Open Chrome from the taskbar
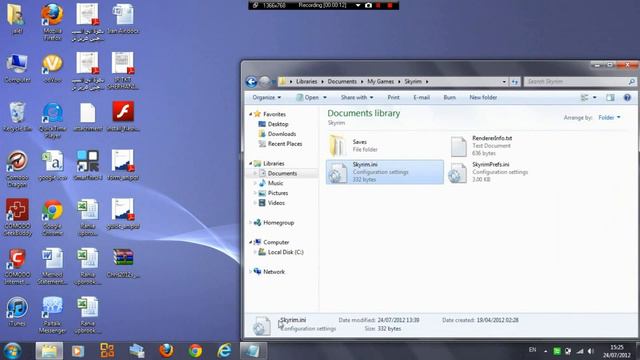This screenshot has width=640, height=360. coord(195,351)
